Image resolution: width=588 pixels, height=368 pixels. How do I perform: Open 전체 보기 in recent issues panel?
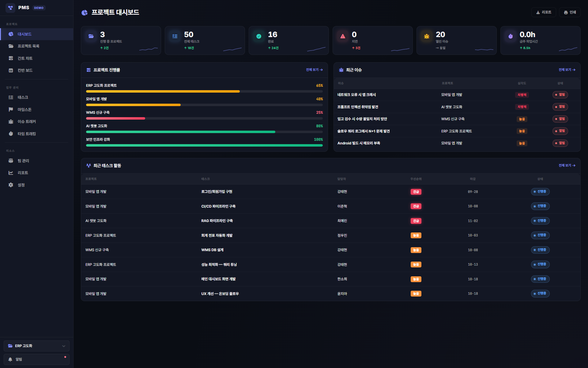(567, 70)
